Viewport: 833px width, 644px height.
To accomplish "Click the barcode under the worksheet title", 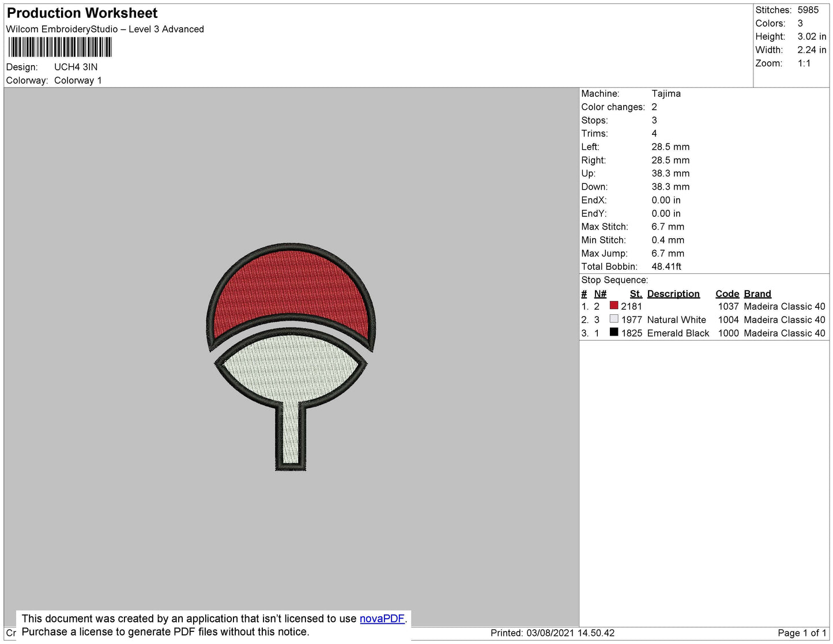I will tap(60, 47).
